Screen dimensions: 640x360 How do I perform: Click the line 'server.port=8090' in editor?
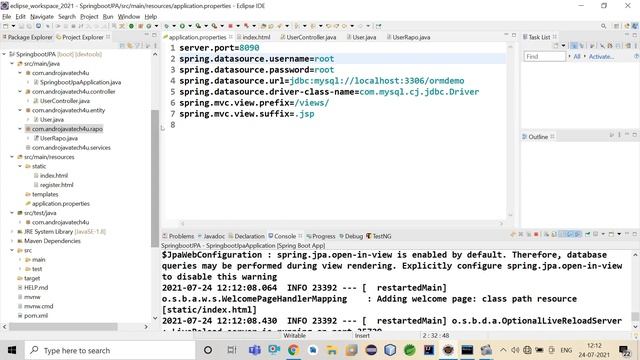219,48
